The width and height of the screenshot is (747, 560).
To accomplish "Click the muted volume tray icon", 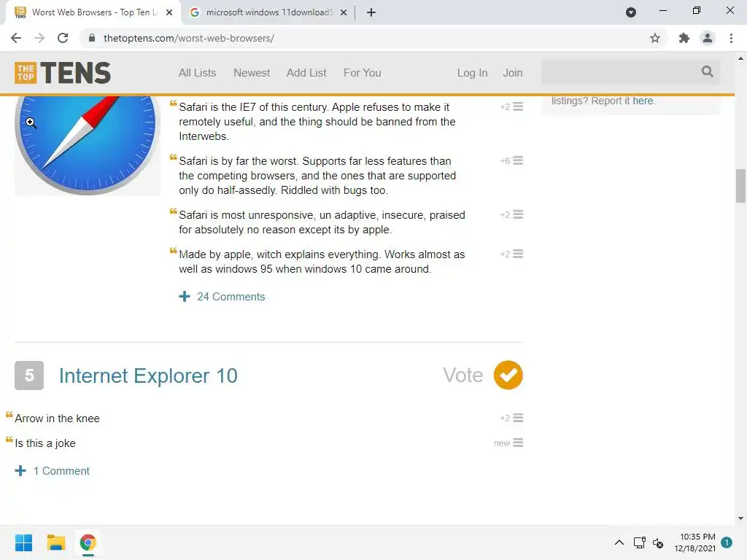I will (659, 542).
